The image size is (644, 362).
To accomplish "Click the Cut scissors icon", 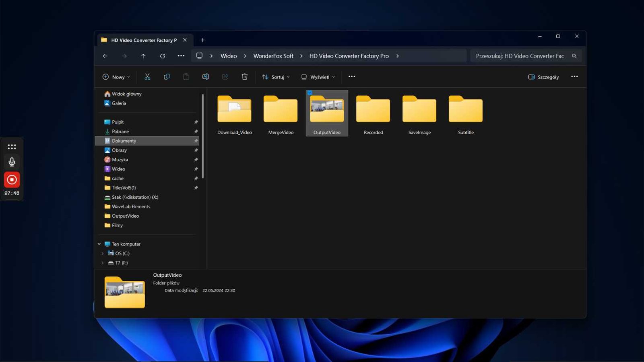I will [147, 77].
